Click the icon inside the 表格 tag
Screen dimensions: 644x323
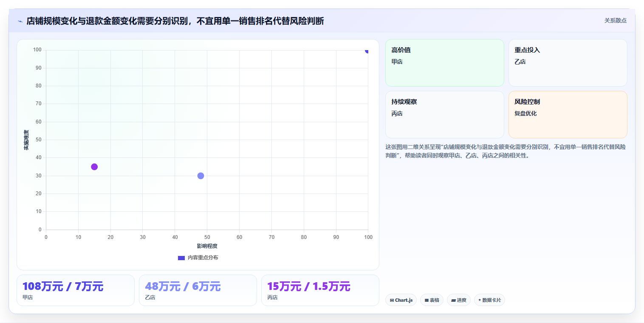427,300
